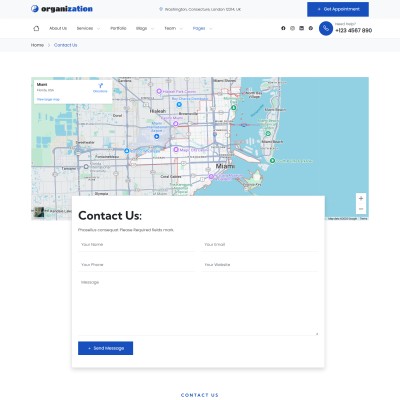Viewport: 400px width, 400px height.
Task: Zoom in on the map
Action: pos(361,198)
